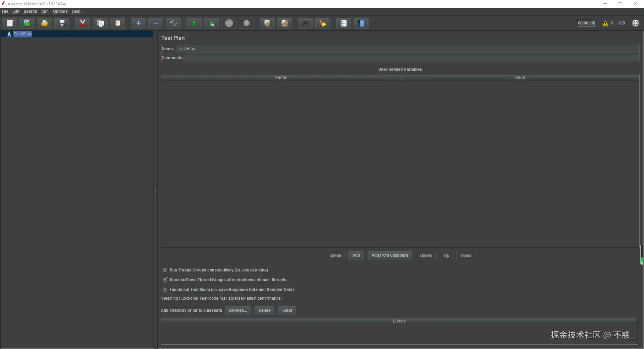The image size is (644, 349).
Task: Click the Value column header
Action: coord(519,78)
